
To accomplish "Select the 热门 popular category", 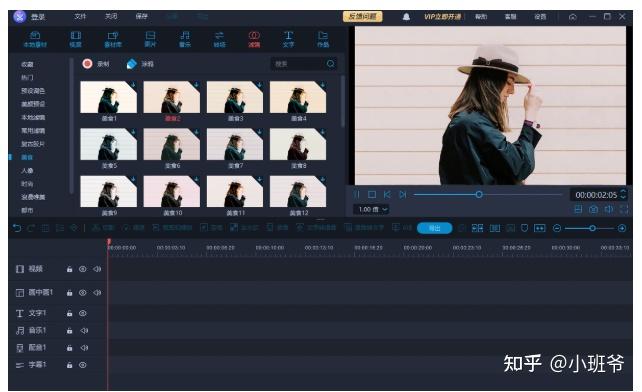I will click(x=27, y=77).
